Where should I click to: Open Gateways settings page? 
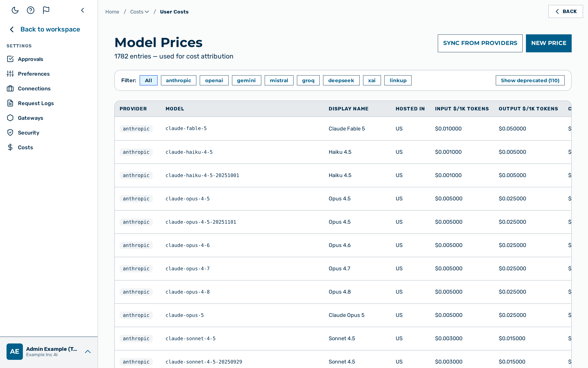pyautogui.click(x=30, y=118)
